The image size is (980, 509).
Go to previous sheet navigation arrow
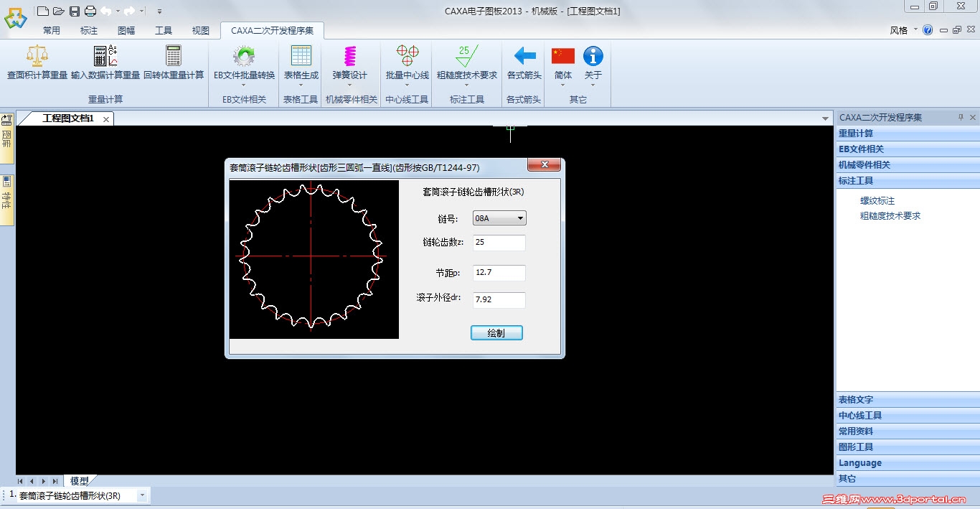(x=32, y=481)
